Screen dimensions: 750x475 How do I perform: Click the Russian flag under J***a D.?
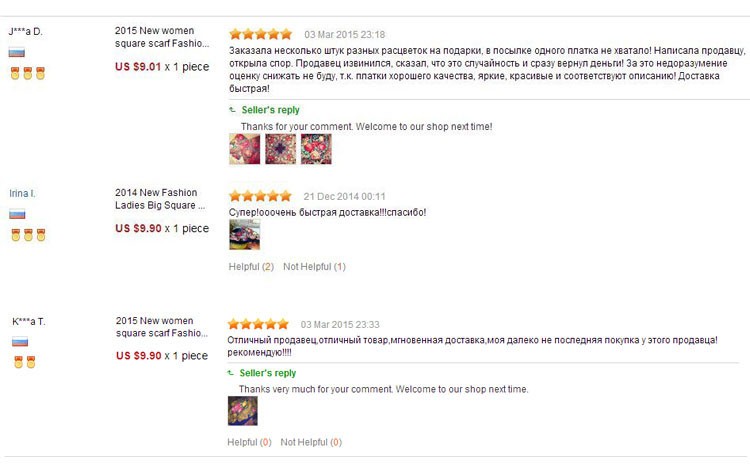(x=17, y=53)
